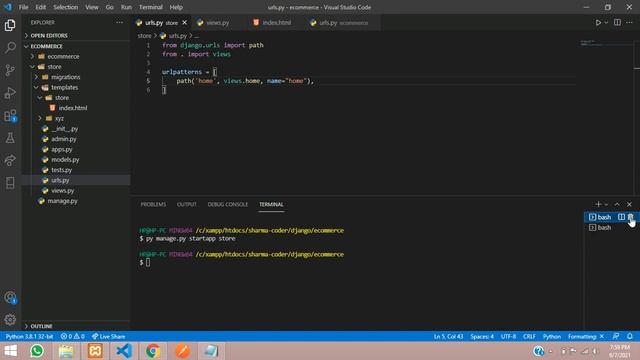Click the notifications bell in status bar

click(x=630, y=336)
